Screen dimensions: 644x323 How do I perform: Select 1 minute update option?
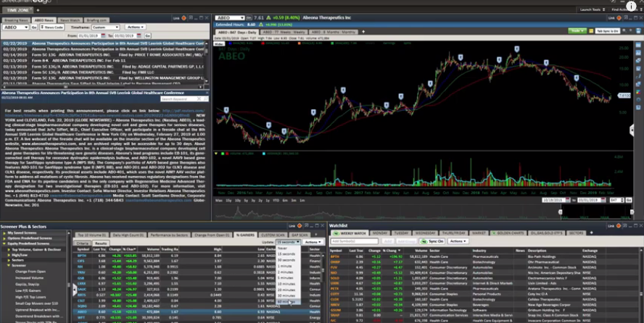coord(289,266)
